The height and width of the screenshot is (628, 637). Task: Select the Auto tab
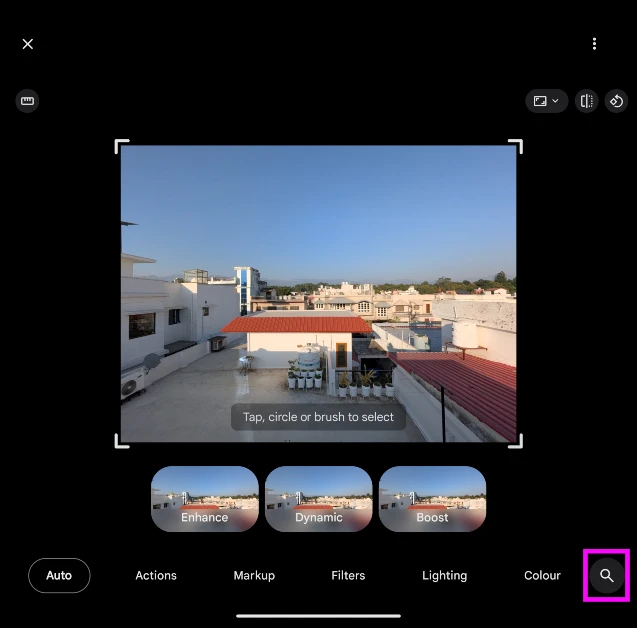pos(59,575)
